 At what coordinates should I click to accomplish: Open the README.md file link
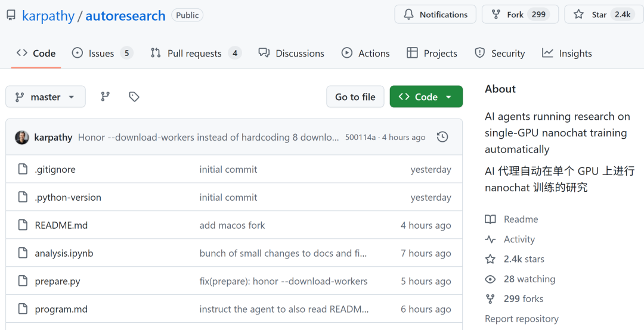[61, 225]
